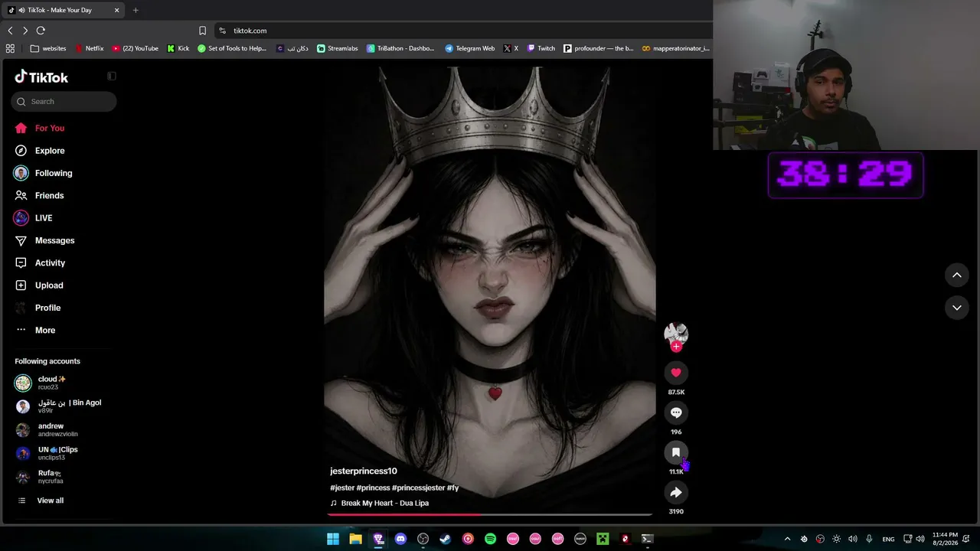Close the TikTok - Make Your Day tab
The image size is (980, 551).
tap(117, 10)
